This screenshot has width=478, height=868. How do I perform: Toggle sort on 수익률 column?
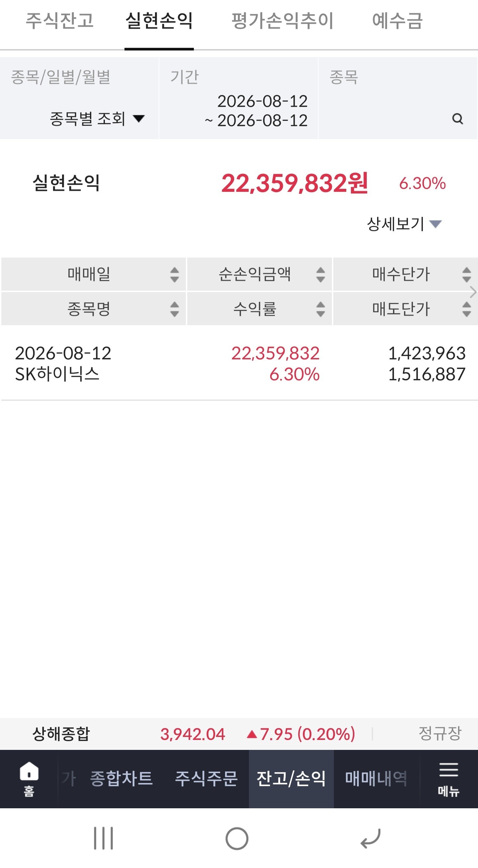tap(321, 309)
